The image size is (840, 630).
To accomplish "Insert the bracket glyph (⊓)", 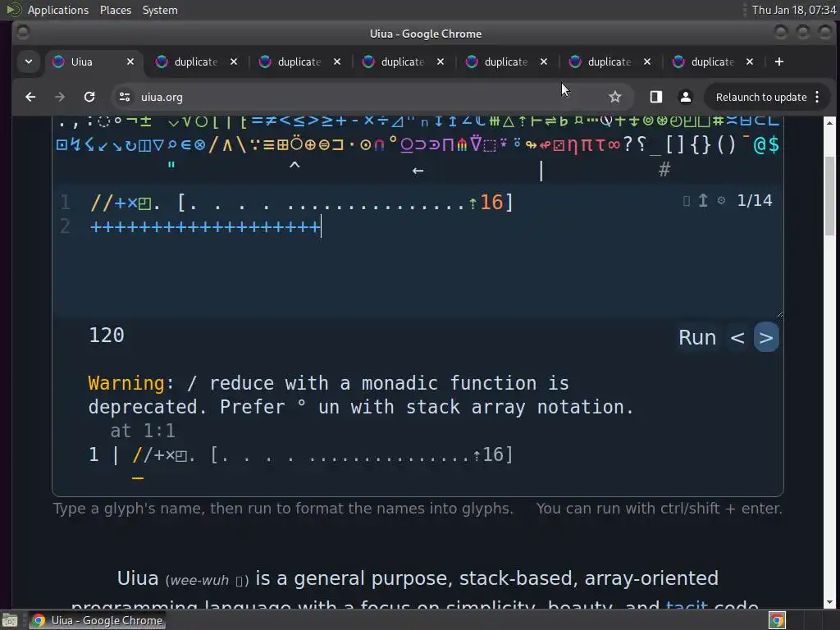I will point(448,144).
